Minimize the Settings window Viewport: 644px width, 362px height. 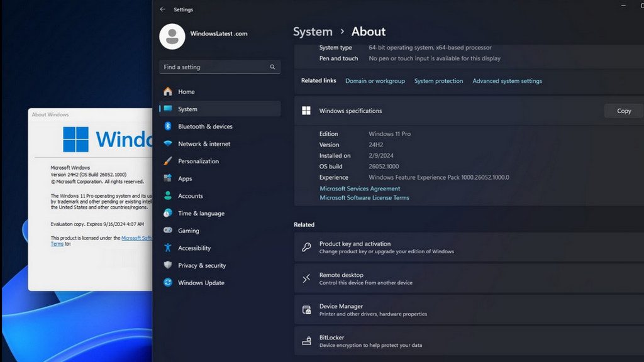[623, 6]
